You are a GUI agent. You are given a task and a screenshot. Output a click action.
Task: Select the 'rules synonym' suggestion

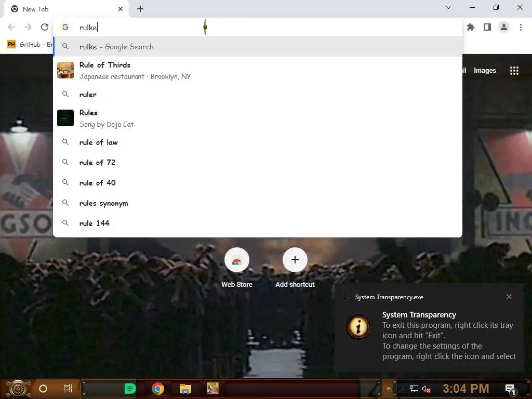(258, 203)
